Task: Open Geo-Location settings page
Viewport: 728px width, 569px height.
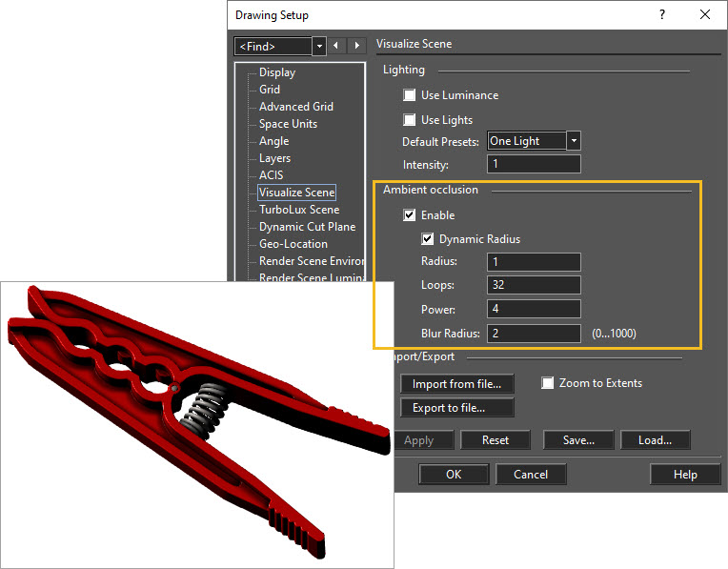Action: (x=293, y=244)
